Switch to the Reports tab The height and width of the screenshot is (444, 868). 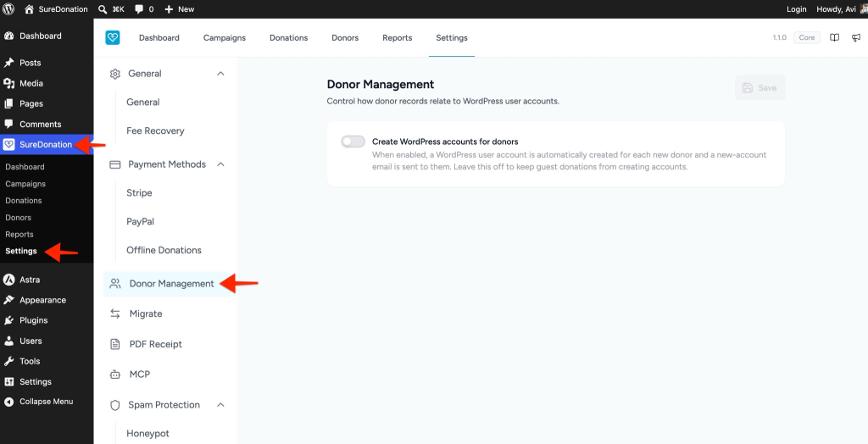click(397, 37)
